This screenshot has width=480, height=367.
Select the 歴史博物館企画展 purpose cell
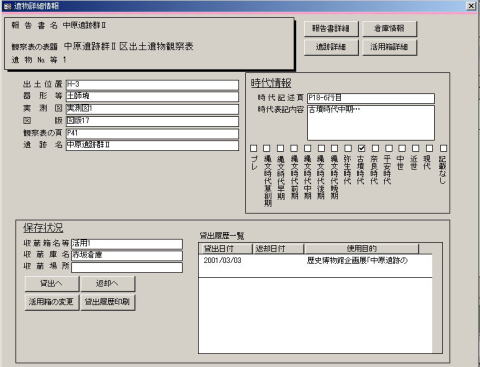pyautogui.click(x=357, y=261)
